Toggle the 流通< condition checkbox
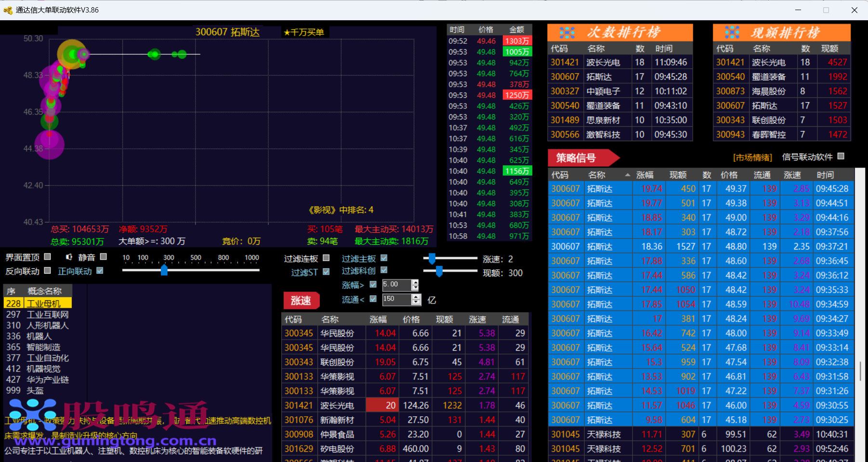Screen dimensions: 868x462 [373, 299]
